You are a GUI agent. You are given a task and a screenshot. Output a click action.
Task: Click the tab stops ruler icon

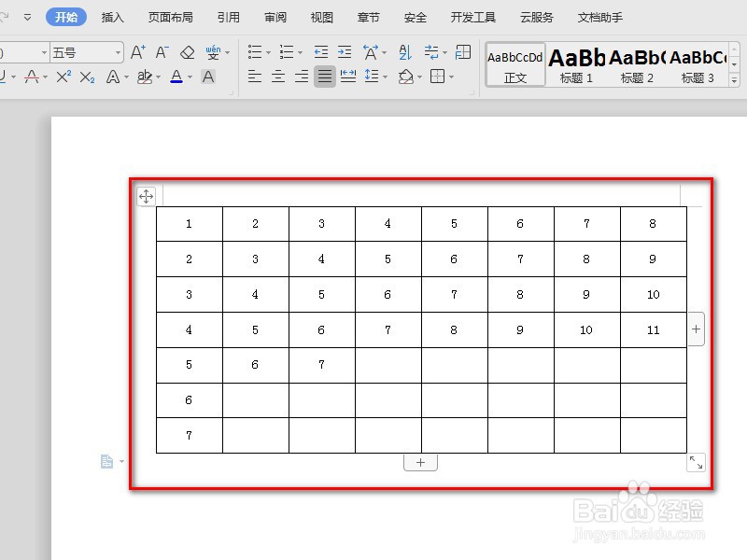463,52
